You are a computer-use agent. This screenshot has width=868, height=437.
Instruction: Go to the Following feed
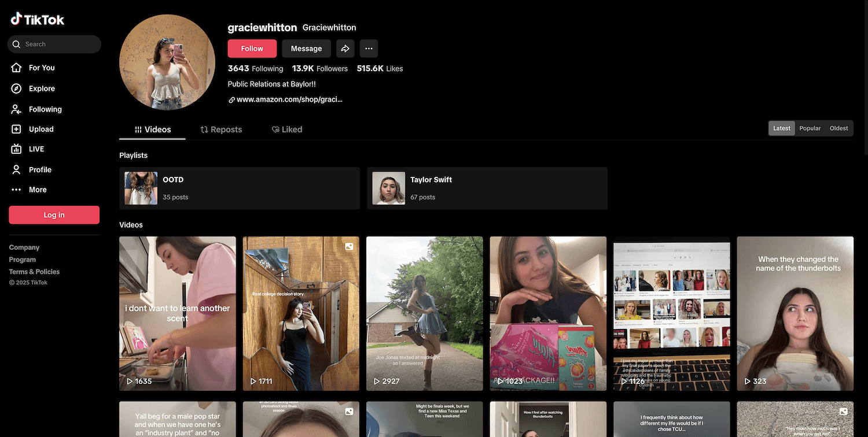(x=45, y=109)
